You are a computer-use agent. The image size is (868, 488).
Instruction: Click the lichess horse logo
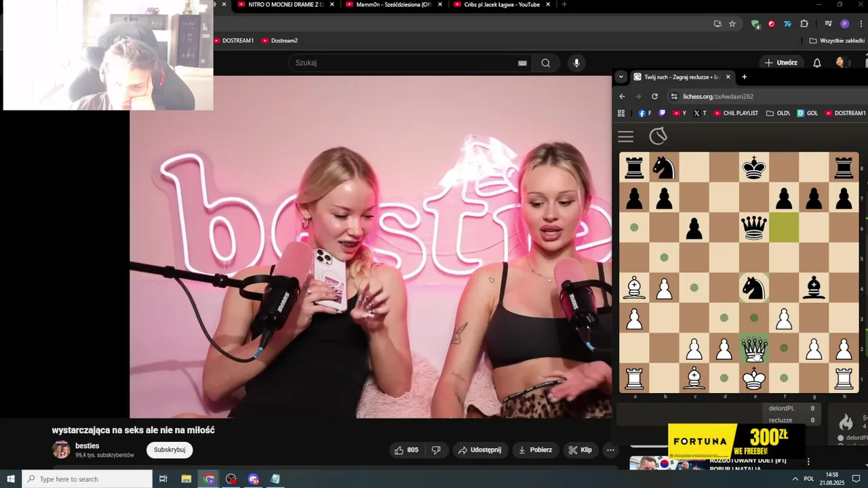point(658,136)
